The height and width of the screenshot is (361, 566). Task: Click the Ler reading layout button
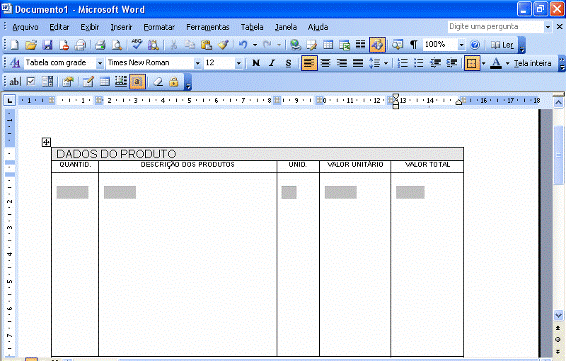pos(502,45)
